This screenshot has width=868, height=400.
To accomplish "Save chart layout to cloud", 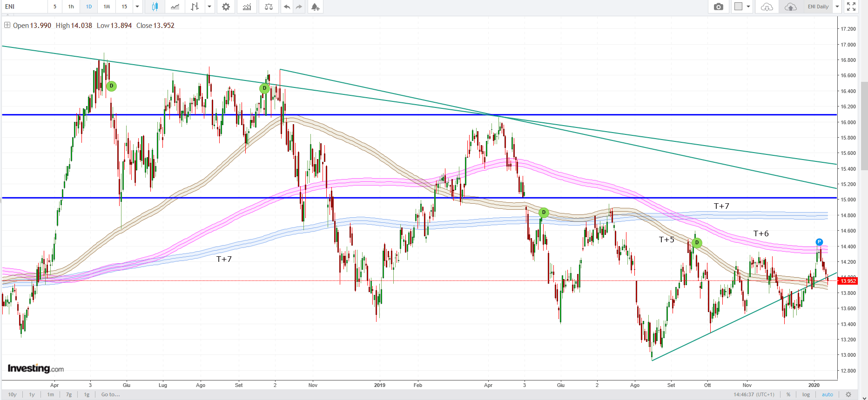I will coord(790,7).
